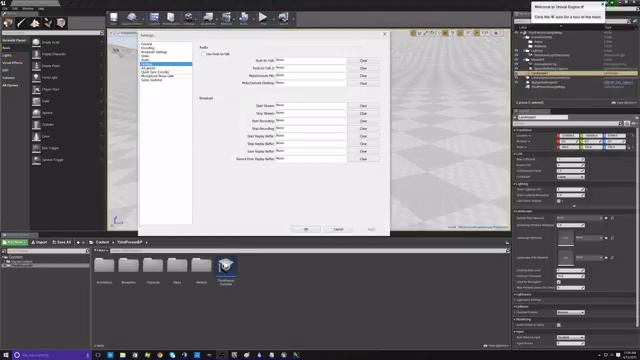Open the Windows Start menu
The image size is (640, 360).
6,355
